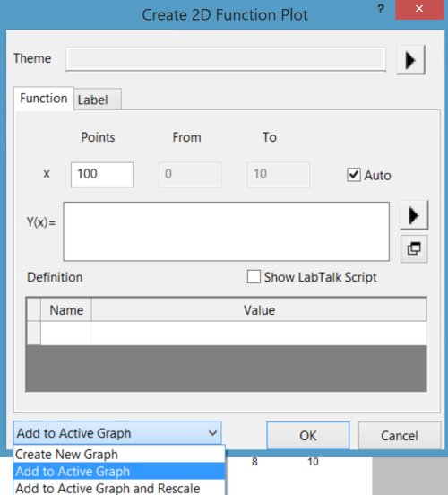Click the empty Value cell in Definition table

pos(259,333)
